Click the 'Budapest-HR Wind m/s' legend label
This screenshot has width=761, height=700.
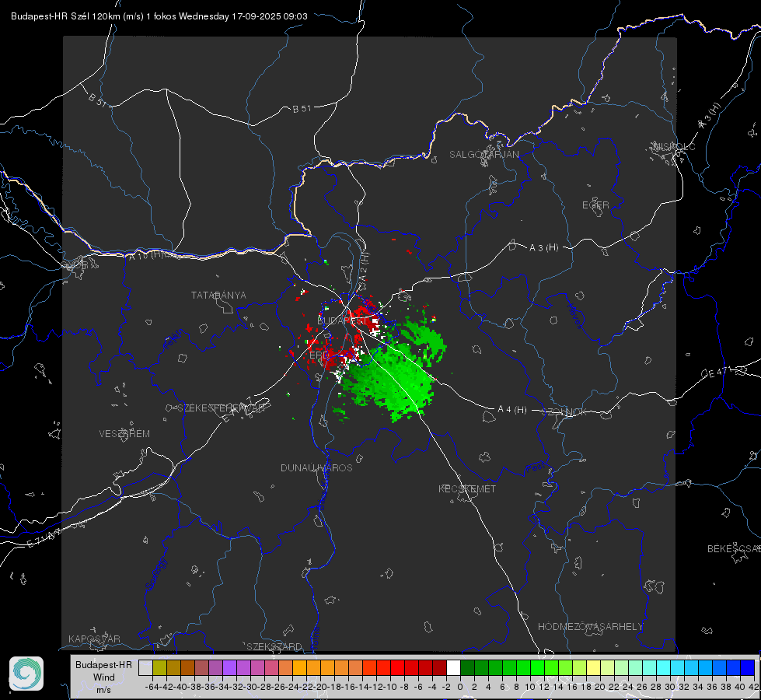[x=104, y=677]
